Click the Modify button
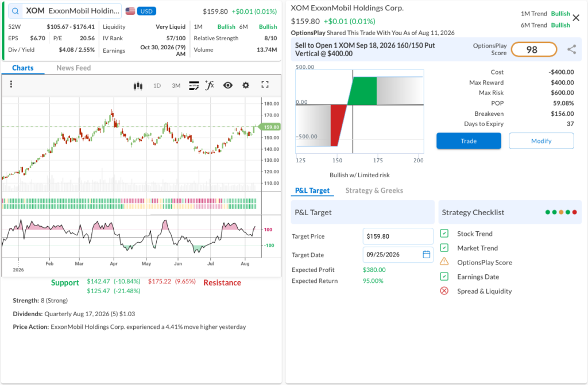588x385 pixels. coord(541,141)
